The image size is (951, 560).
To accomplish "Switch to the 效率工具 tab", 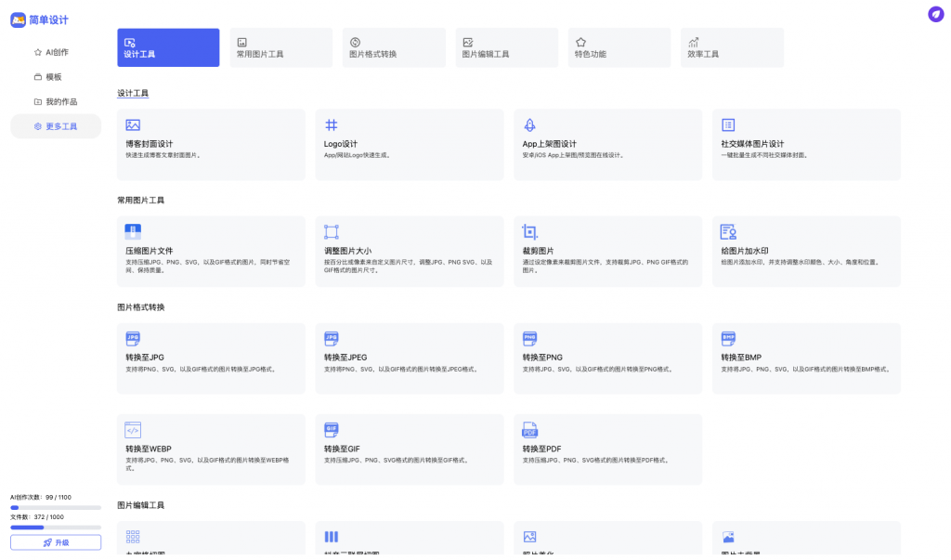I will click(732, 47).
